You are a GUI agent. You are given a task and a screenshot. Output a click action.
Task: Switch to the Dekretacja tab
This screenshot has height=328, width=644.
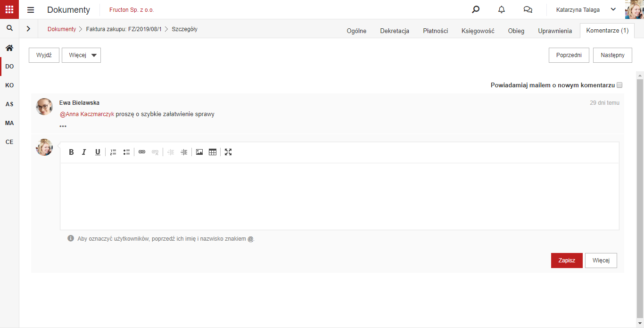395,31
